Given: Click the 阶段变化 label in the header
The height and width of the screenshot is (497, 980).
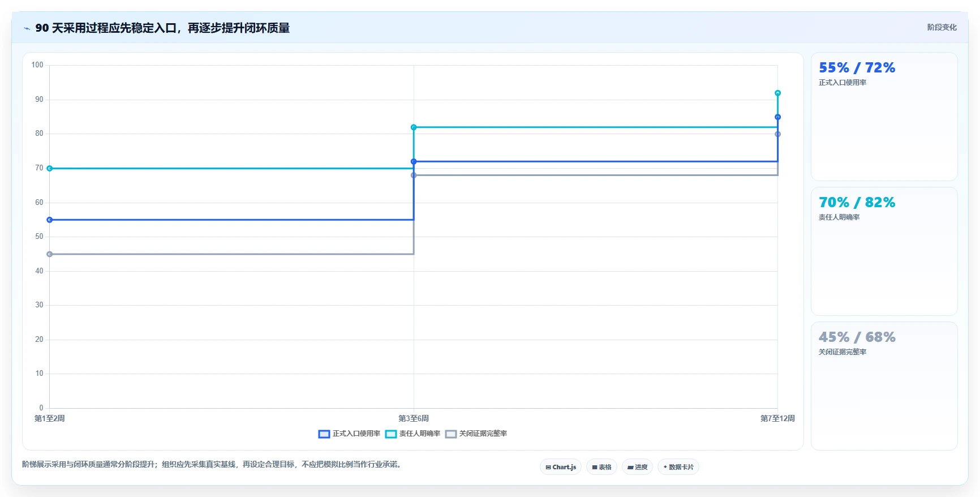Looking at the screenshot, I should pos(942,27).
